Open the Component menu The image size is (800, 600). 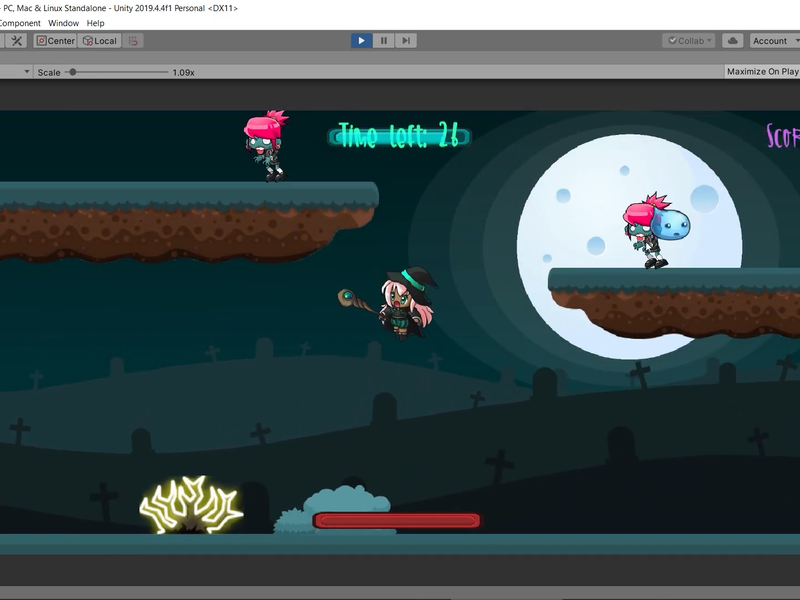point(20,23)
